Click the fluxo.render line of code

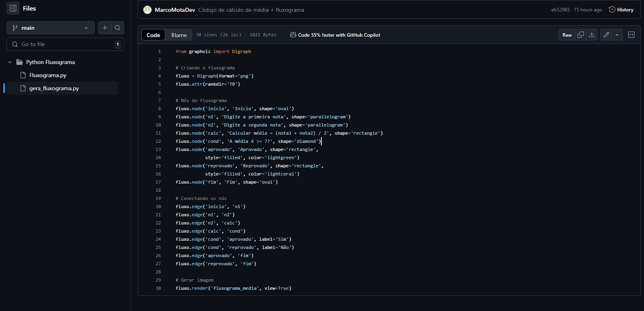[x=234, y=288]
